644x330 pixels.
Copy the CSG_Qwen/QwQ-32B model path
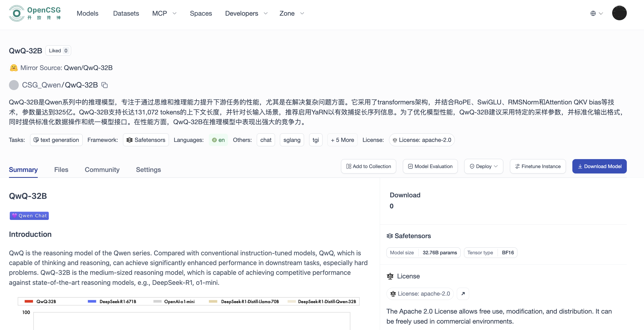tap(105, 85)
